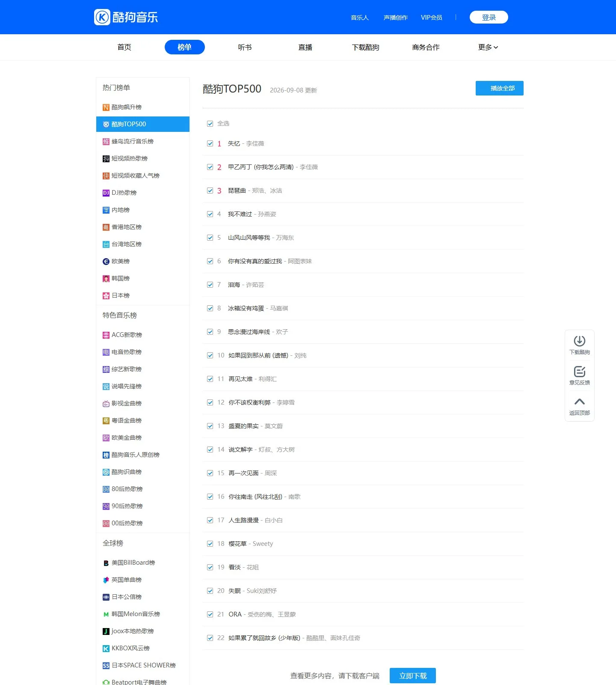Click the 返回顶部 up-arrow icon
The width and height of the screenshot is (616, 685).
coord(580,402)
